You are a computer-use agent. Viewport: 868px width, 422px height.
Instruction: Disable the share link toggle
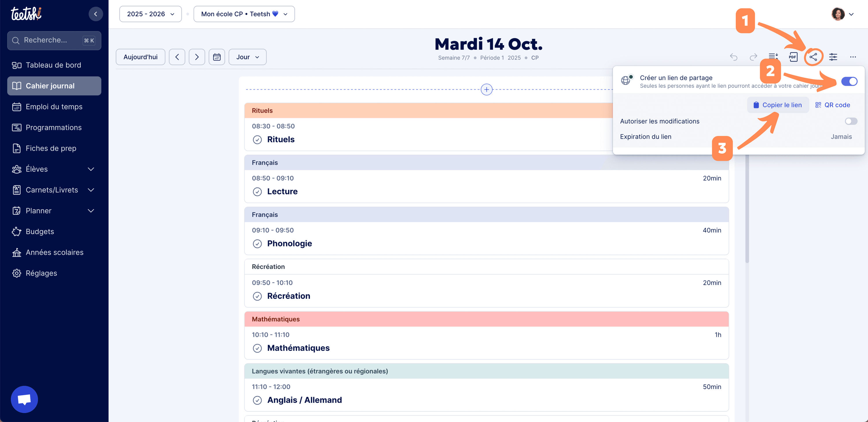pos(849,81)
